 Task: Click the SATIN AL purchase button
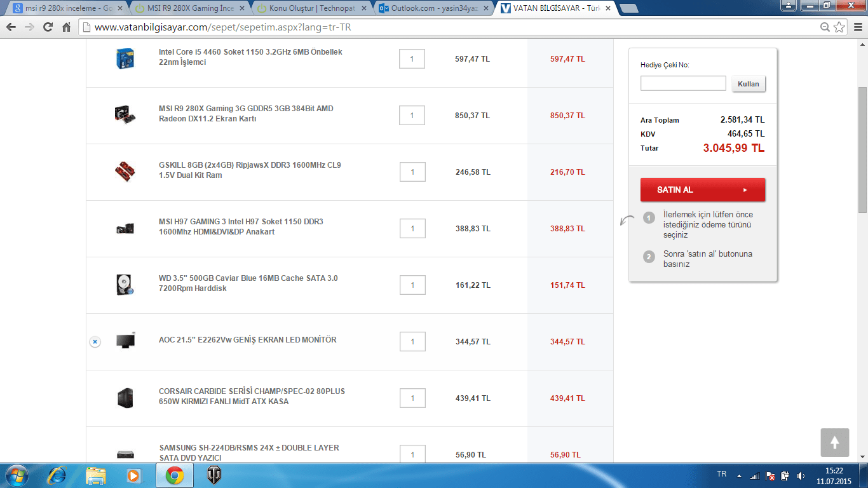pos(703,190)
